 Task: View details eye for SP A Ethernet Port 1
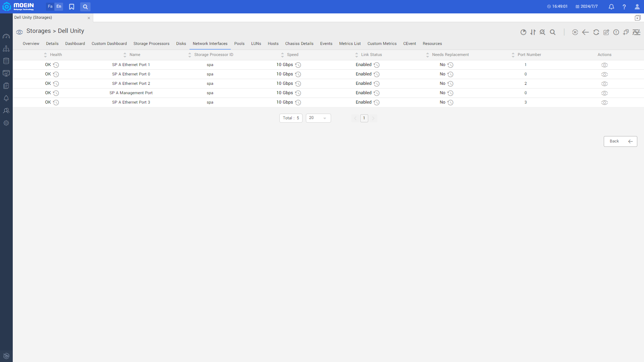click(604, 65)
